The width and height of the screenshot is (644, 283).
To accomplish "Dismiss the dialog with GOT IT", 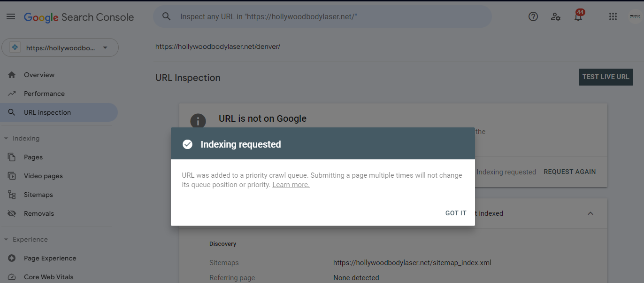I will point(456,213).
